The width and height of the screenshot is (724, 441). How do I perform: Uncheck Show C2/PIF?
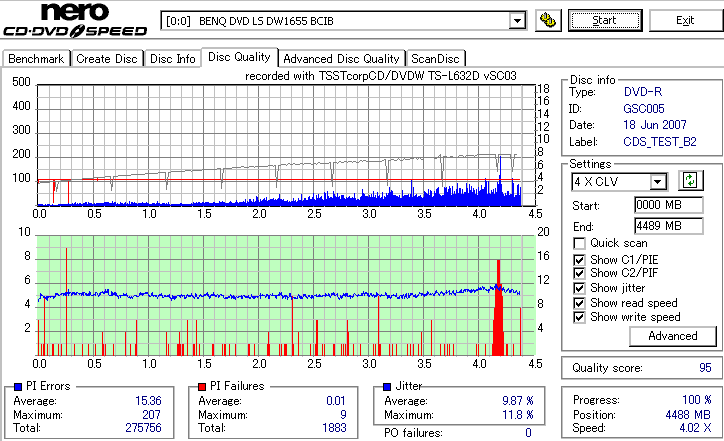click(579, 273)
